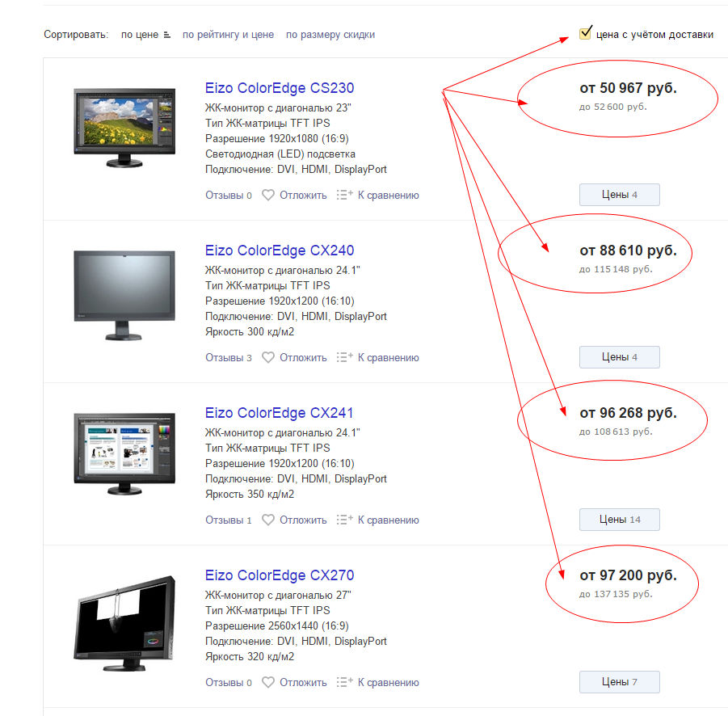Click the price 'от 88 610 руб.'
728x716 pixels.
[x=628, y=251]
